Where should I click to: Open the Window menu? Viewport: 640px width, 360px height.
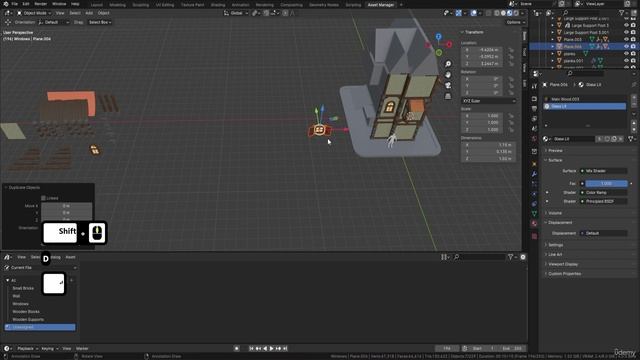[59, 4]
